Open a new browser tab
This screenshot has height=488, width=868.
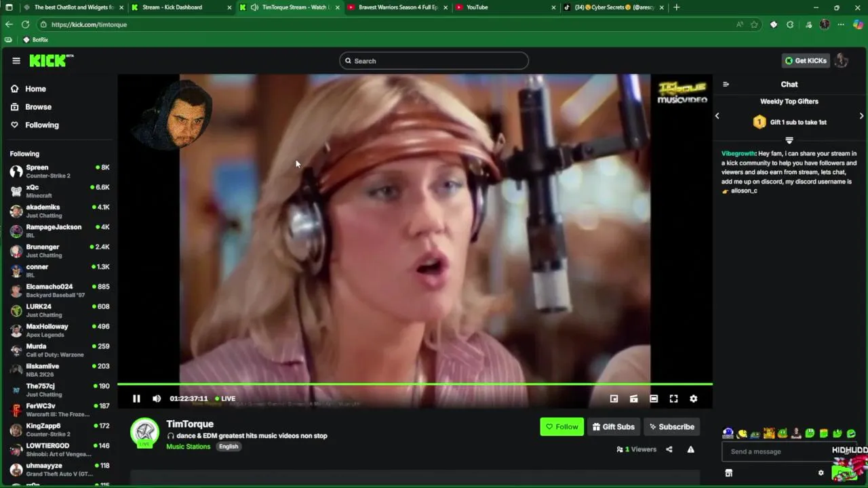coord(676,7)
